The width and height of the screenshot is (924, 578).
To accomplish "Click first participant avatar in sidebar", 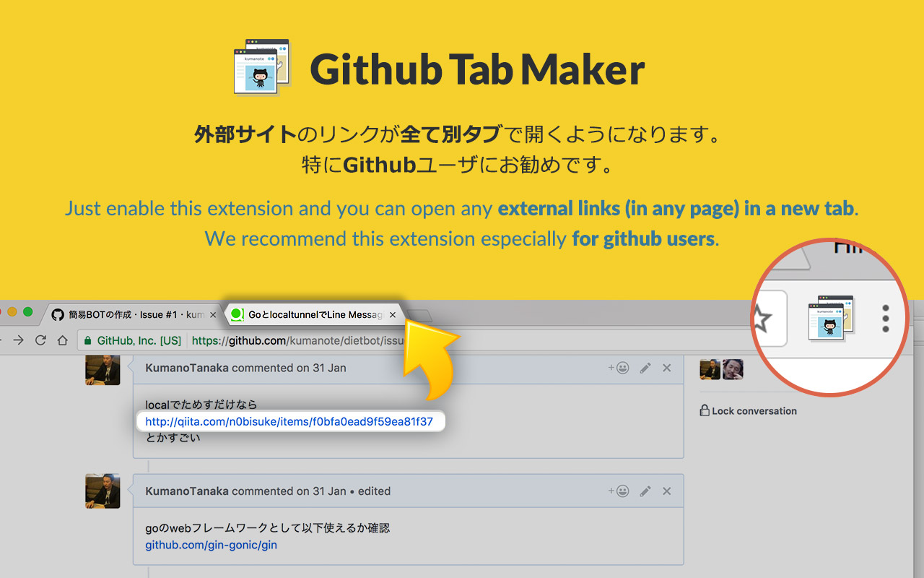I will tap(710, 369).
